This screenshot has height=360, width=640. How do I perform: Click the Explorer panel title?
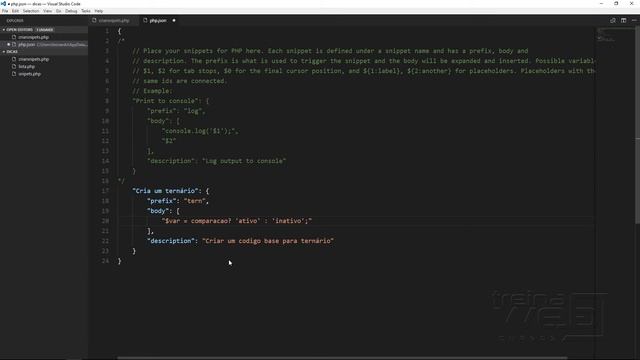coord(15,20)
